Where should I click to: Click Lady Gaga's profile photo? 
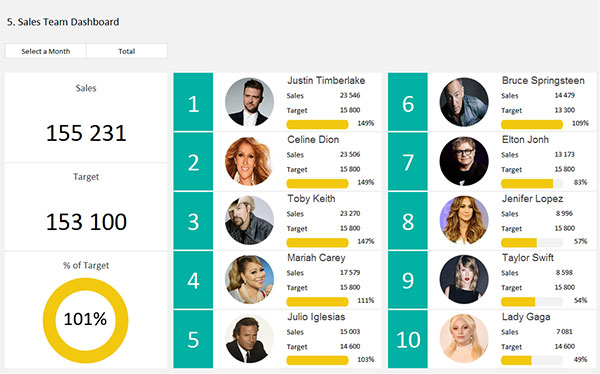tap(464, 339)
